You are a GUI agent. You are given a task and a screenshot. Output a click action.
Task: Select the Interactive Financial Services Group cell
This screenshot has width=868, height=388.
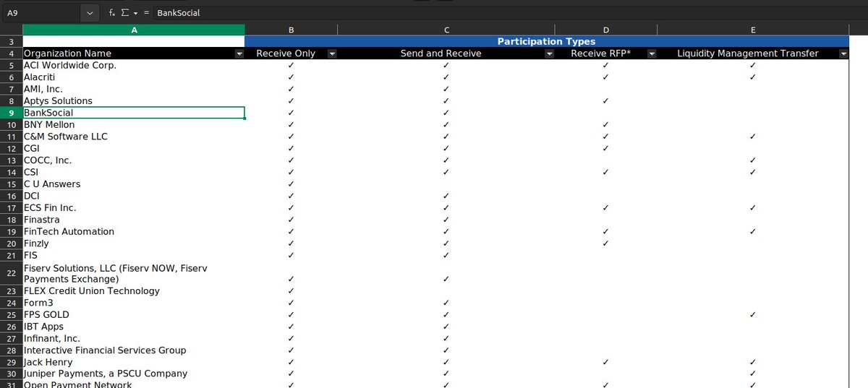point(134,350)
